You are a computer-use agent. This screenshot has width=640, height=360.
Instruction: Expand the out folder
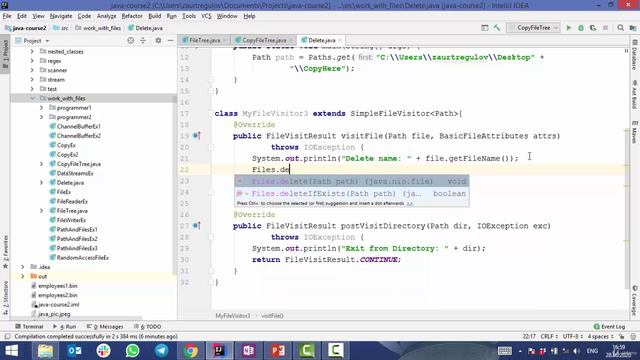tap(23, 276)
